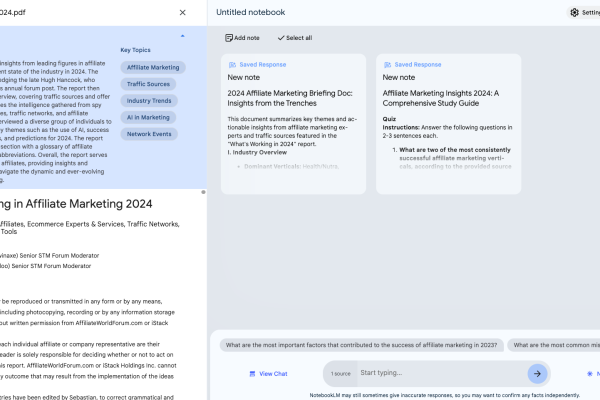600x400 pixels.
Task: Click the View Chat icon
Action: point(252,374)
